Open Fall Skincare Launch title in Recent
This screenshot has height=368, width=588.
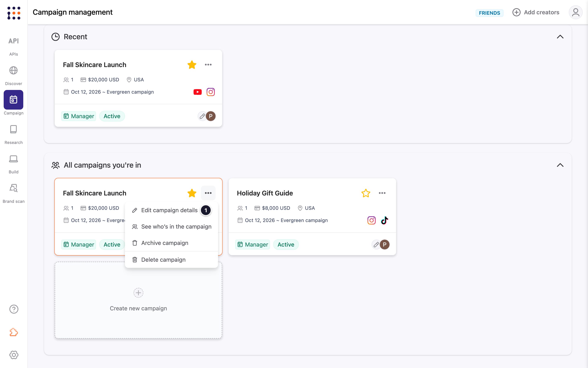click(95, 65)
